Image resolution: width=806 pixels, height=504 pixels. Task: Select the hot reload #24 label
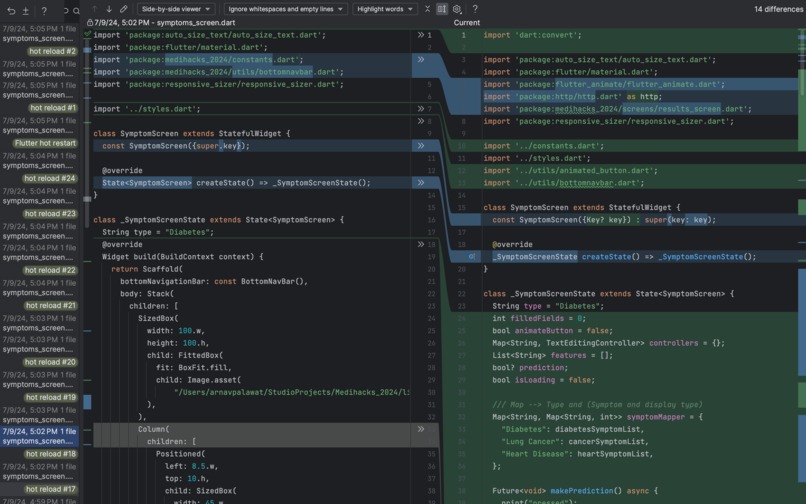click(x=50, y=178)
